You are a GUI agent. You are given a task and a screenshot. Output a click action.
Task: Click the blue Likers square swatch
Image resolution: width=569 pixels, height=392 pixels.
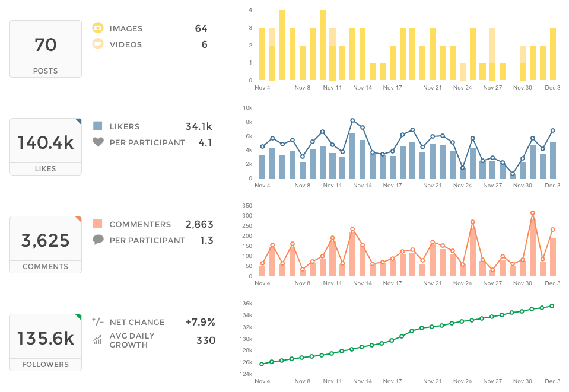[98, 126]
